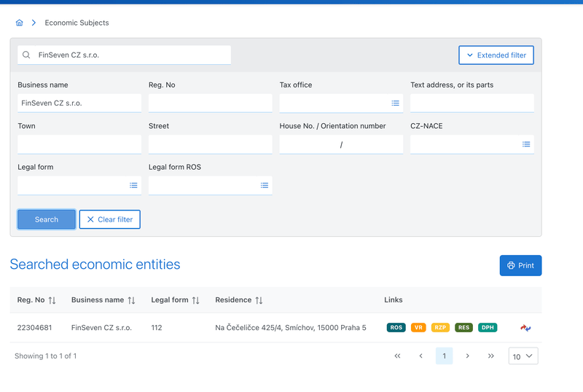583x392 pixels.
Task: Focus the Reg. No input field
Action: 211,103
